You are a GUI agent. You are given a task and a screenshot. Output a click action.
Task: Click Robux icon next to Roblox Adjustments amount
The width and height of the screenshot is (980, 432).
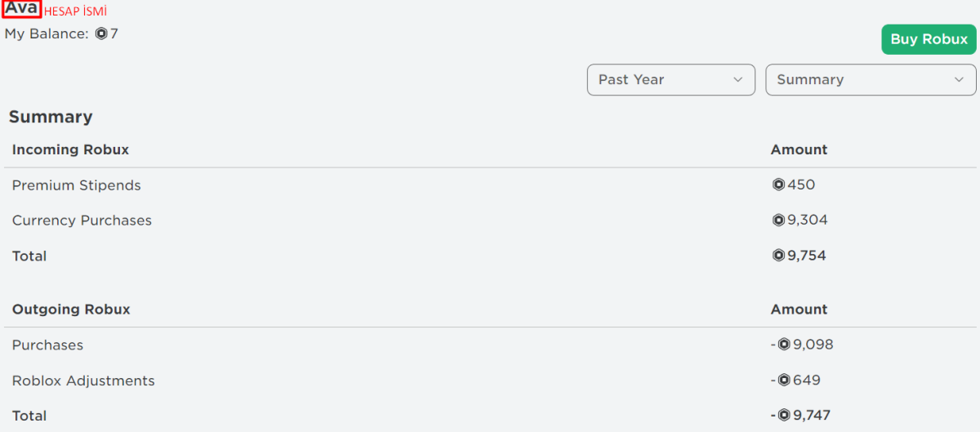[x=784, y=381]
